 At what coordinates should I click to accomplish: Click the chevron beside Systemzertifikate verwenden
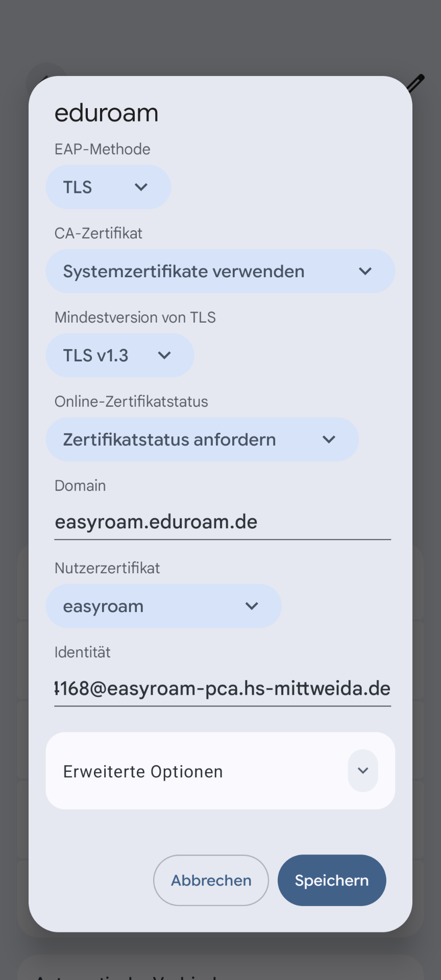click(x=365, y=272)
